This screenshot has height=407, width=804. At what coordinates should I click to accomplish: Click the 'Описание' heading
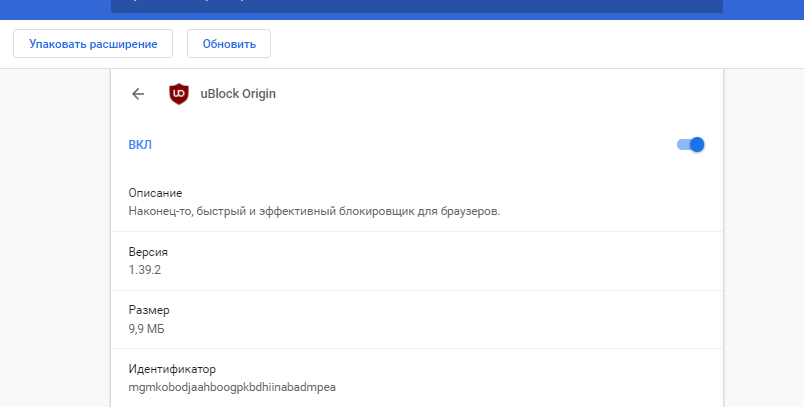coord(155,193)
